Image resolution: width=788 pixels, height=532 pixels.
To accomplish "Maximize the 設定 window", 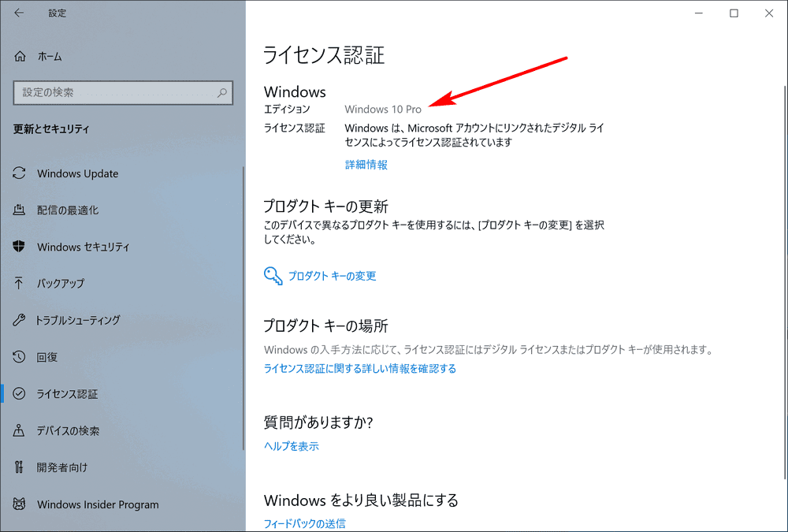I will (x=734, y=13).
